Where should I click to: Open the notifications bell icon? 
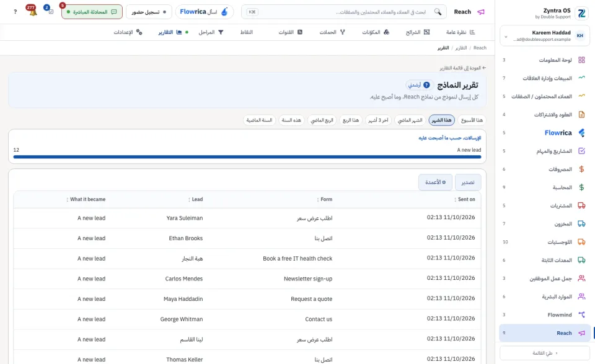[x=32, y=11]
